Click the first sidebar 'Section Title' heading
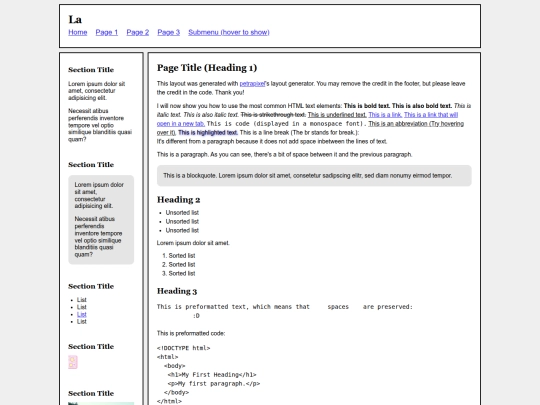 click(x=91, y=70)
